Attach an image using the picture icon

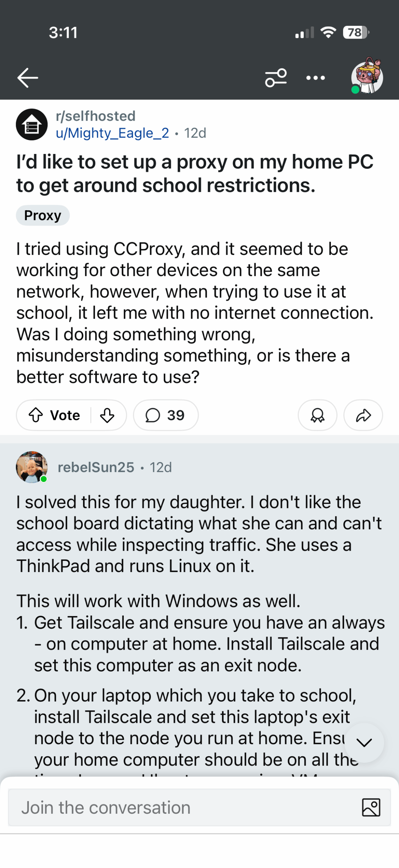point(371,807)
